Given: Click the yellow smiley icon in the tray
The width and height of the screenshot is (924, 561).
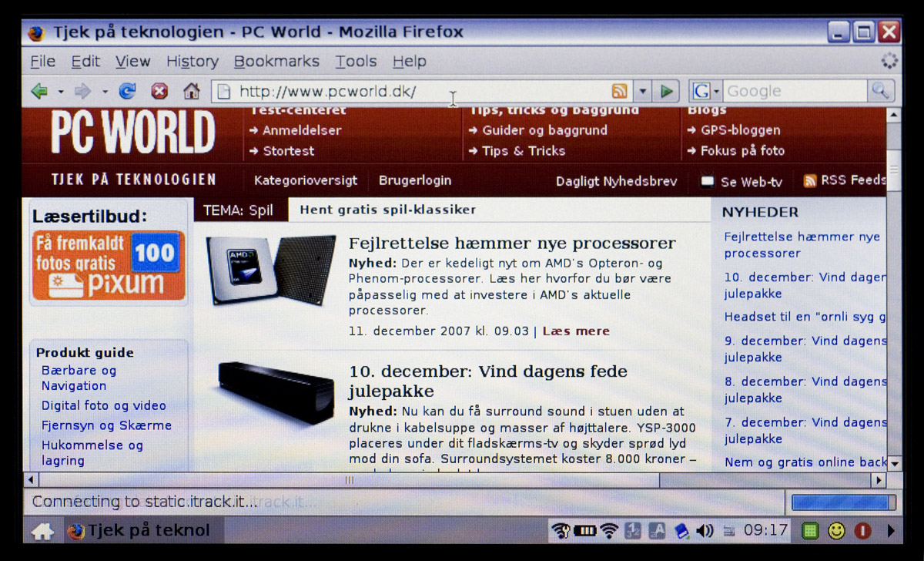Looking at the screenshot, I should [836, 531].
